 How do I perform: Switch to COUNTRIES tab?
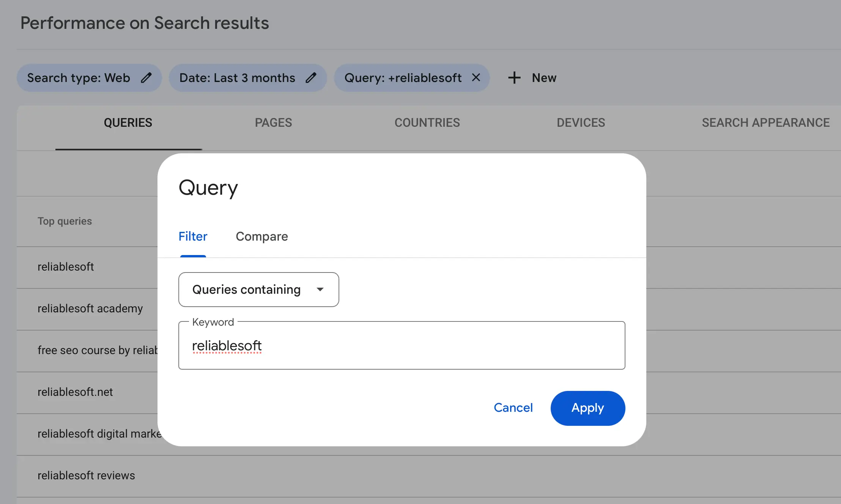[427, 123]
